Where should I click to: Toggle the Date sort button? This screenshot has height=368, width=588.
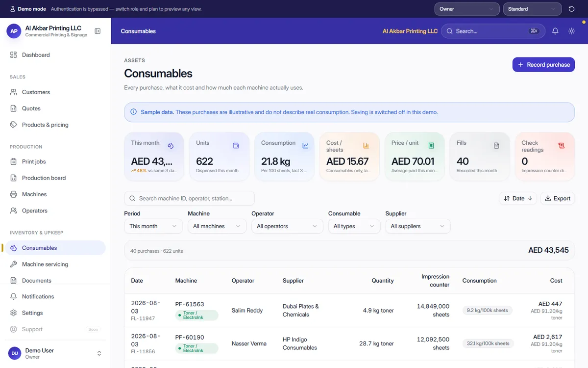pos(518,198)
